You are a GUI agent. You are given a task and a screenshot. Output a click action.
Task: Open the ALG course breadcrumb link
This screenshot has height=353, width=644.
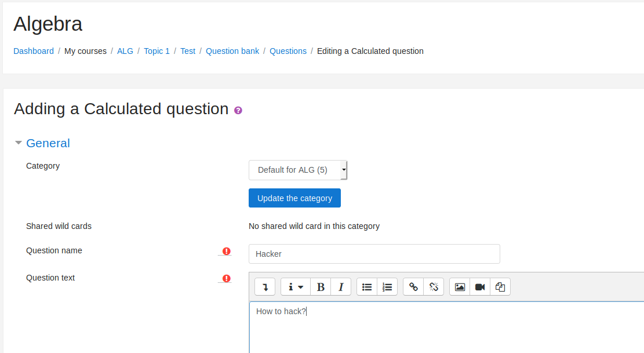(x=125, y=51)
